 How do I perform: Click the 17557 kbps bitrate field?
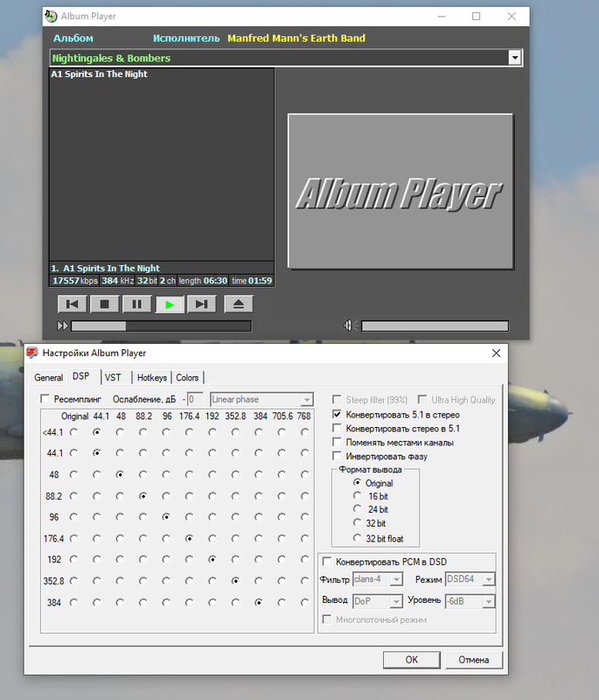74,281
